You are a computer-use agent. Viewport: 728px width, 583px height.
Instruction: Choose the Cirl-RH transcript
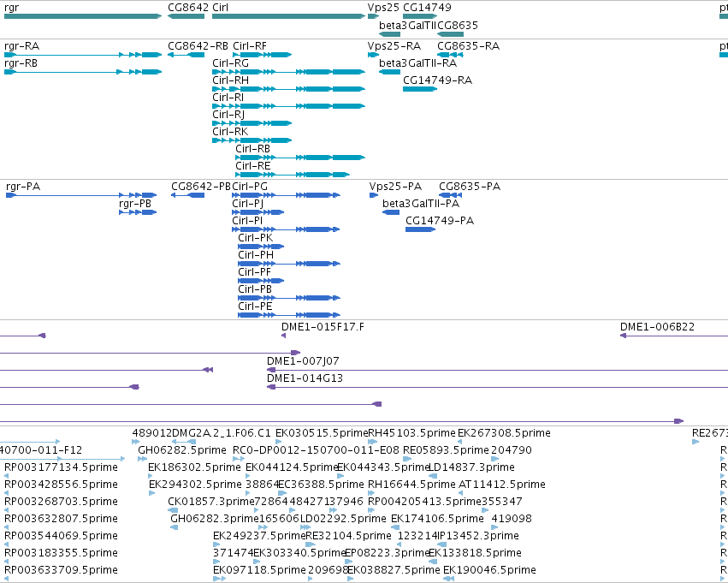(x=288, y=89)
